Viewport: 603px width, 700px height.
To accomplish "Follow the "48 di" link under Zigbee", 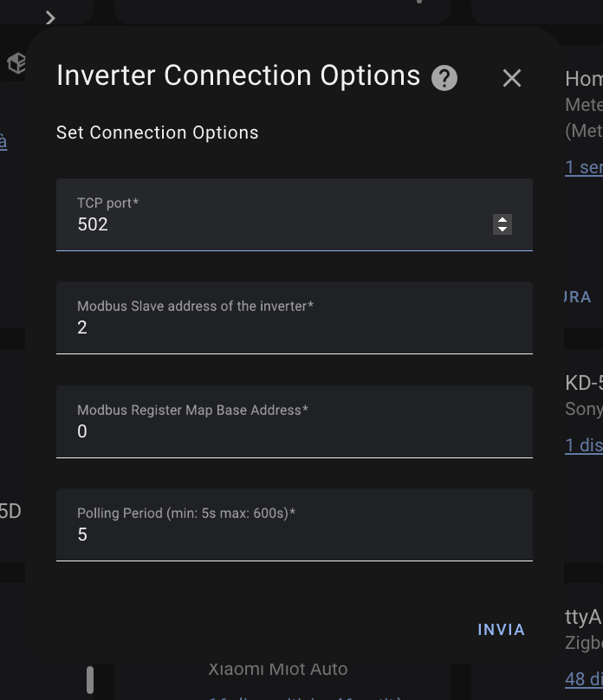I will tap(583, 678).
